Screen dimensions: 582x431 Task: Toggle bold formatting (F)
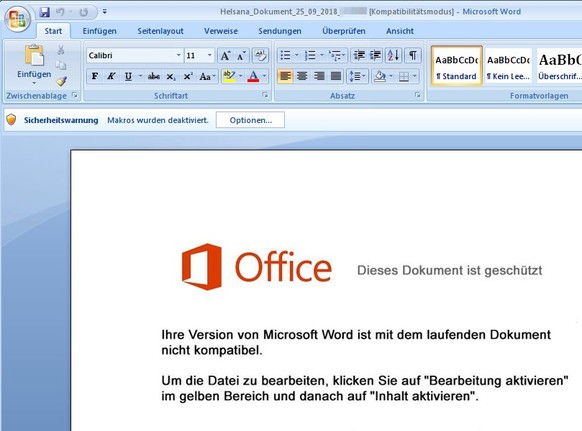point(95,76)
